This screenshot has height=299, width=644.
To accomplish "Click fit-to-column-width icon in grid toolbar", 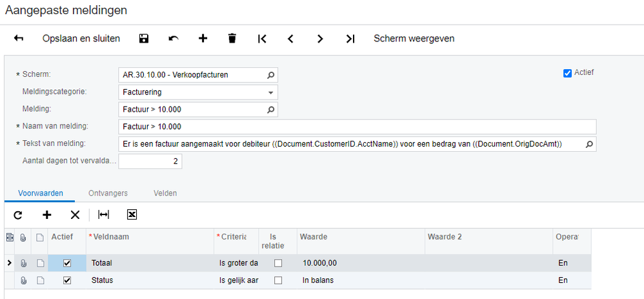I will tap(103, 214).
